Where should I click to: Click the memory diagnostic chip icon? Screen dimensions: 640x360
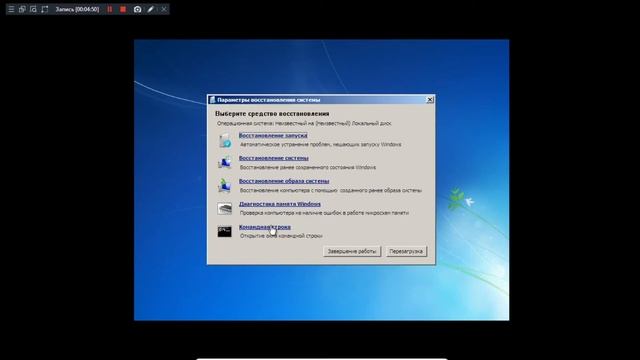click(224, 209)
